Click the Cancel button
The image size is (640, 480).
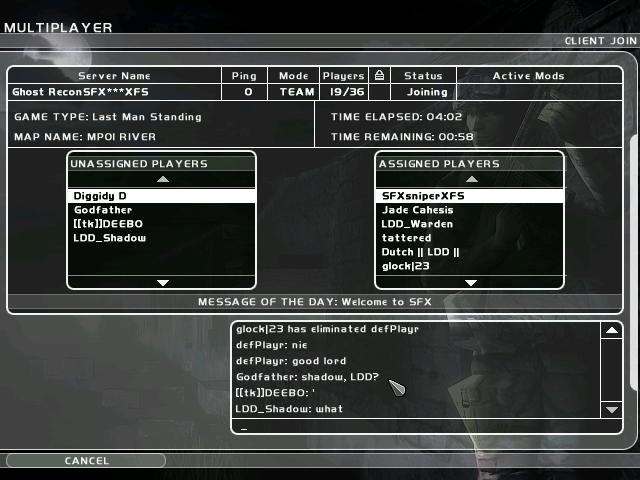tap(86, 460)
